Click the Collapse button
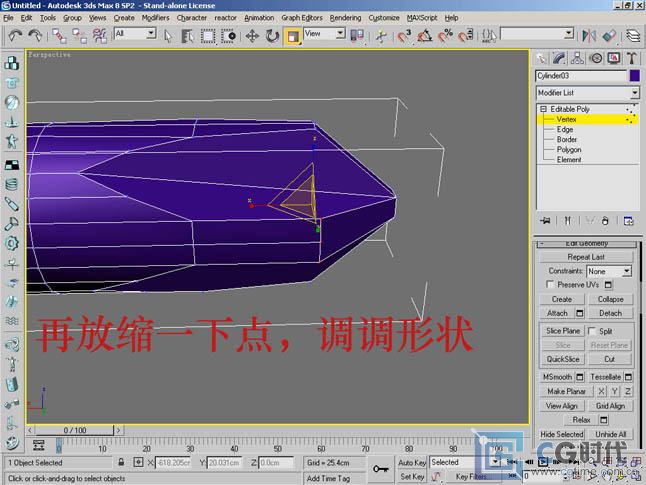Viewport: 646px width, 485px height. pos(610,299)
